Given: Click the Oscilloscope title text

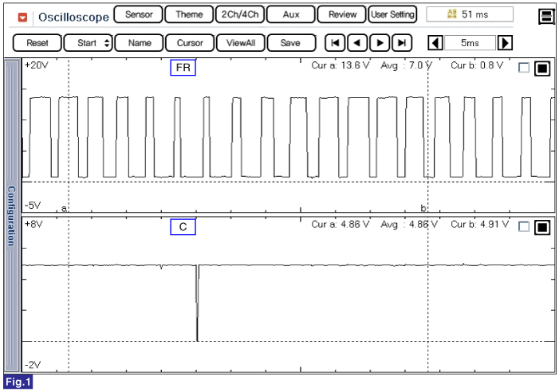Looking at the screenshot, I should click(74, 17).
